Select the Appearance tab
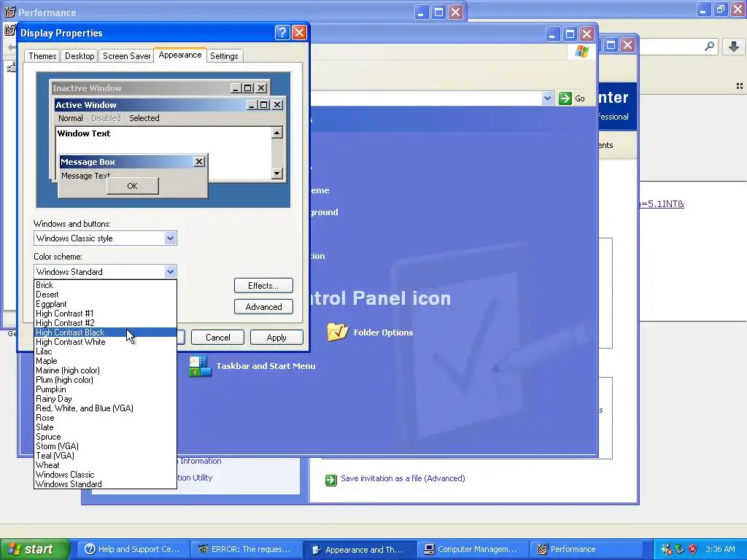The image size is (747, 560). pos(180,55)
